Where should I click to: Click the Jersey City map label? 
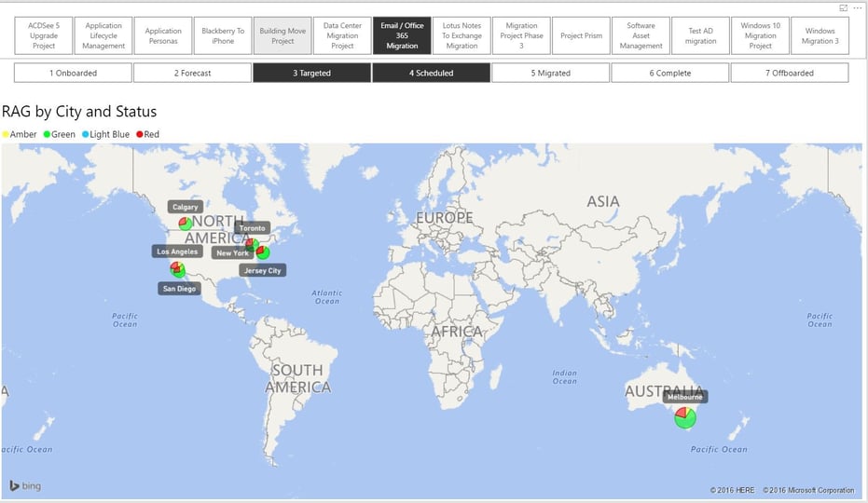[262, 270]
